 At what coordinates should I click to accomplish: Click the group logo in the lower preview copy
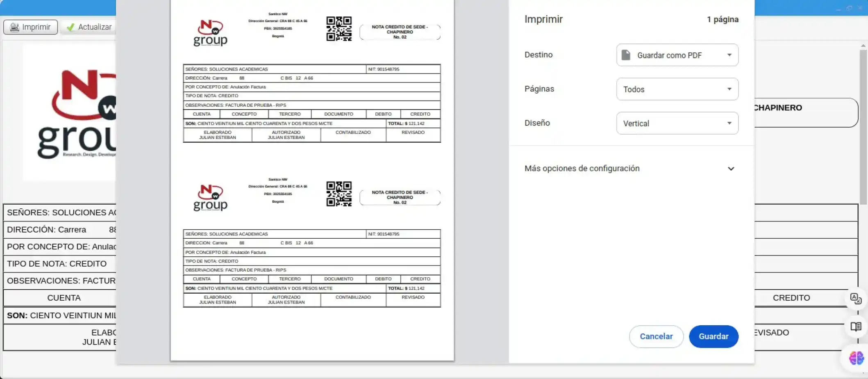pyautogui.click(x=210, y=198)
